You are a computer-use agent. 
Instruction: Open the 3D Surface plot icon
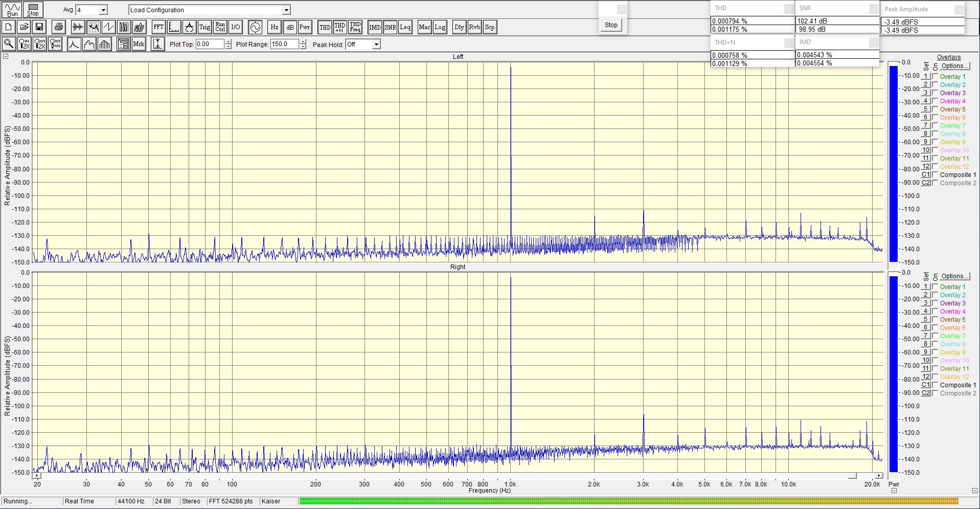139,27
